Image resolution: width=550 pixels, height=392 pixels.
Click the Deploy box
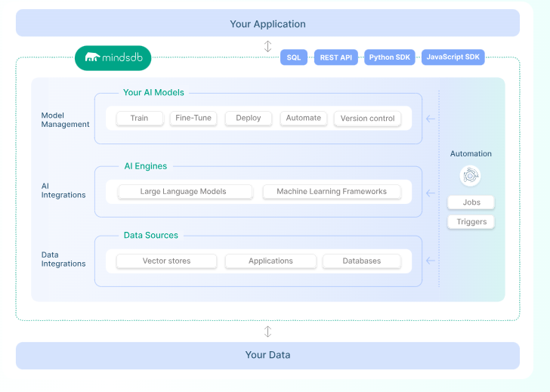249,119
